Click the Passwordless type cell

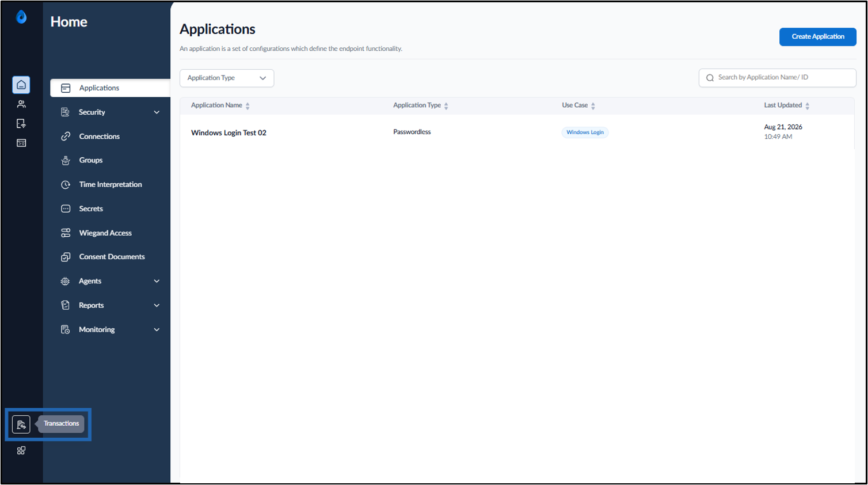click(x=412, y=132)
